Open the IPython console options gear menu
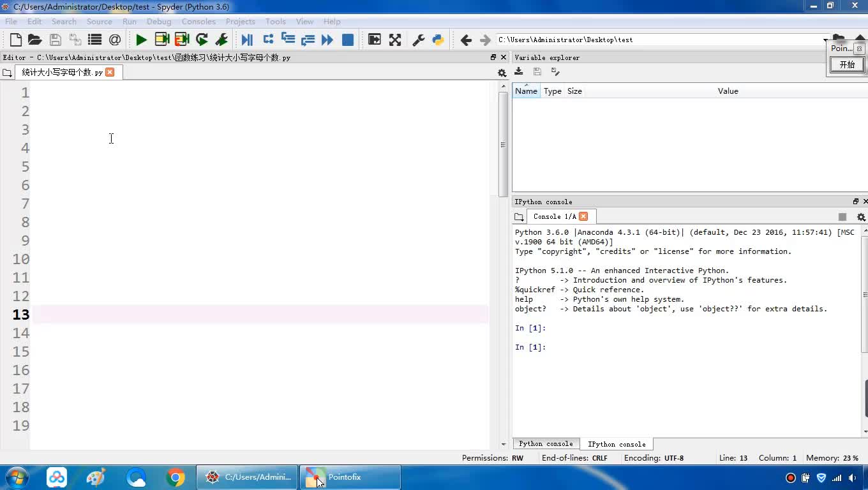868x490 pixels. click(x=860, y=217)
